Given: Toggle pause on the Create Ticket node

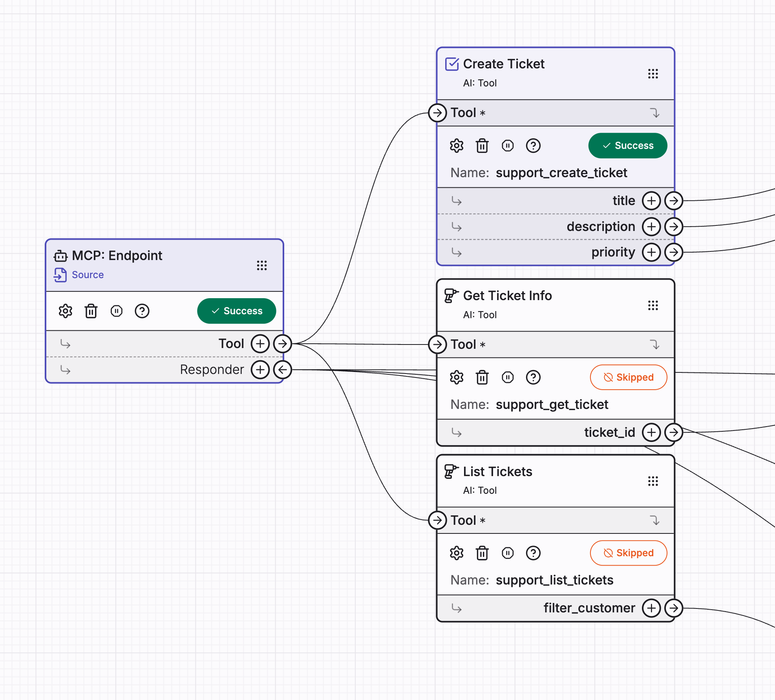Looking at the screenshot, I should coord(508,146).
